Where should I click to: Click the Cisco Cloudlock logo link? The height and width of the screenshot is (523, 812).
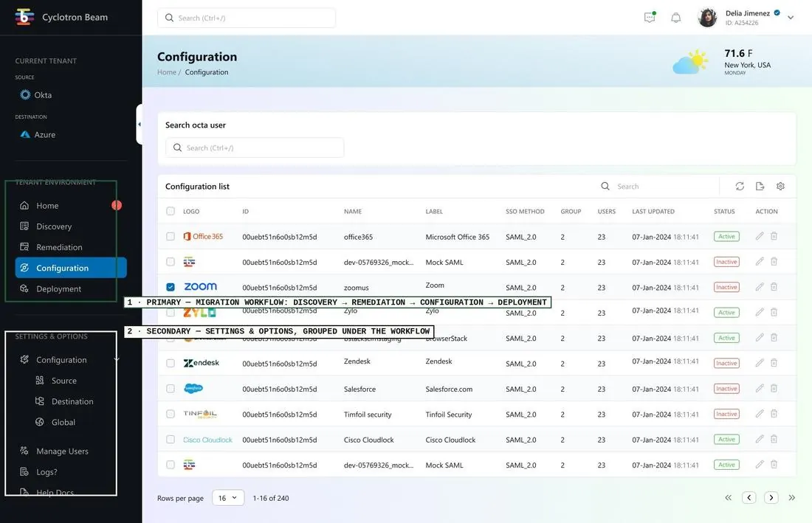coord(207,440)
